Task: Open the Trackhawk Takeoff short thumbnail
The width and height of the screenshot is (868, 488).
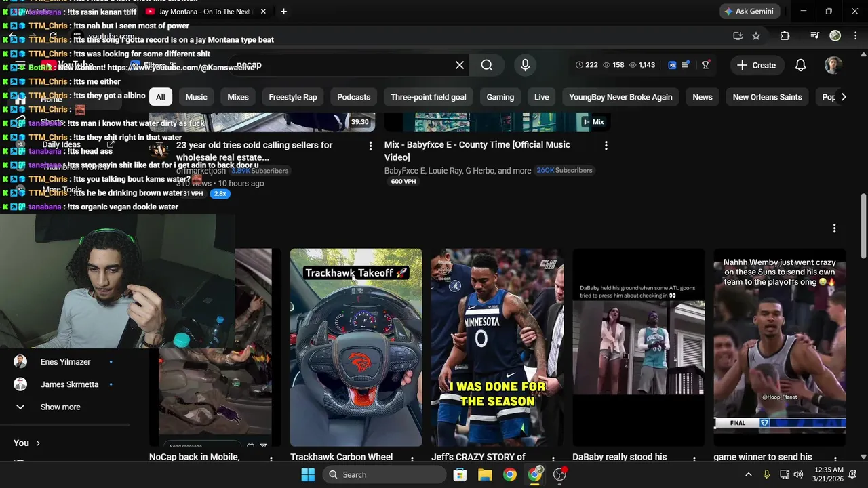Action: click(x=356, y=347)
